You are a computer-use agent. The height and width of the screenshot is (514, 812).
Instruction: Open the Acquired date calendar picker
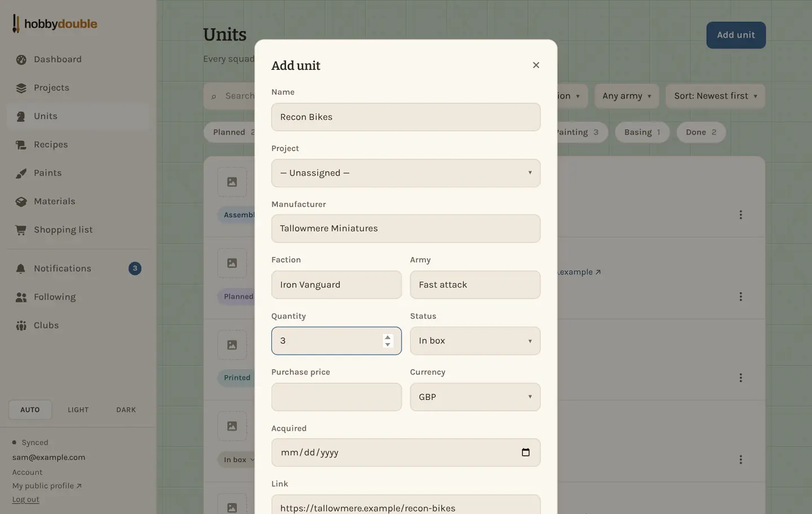526,453
